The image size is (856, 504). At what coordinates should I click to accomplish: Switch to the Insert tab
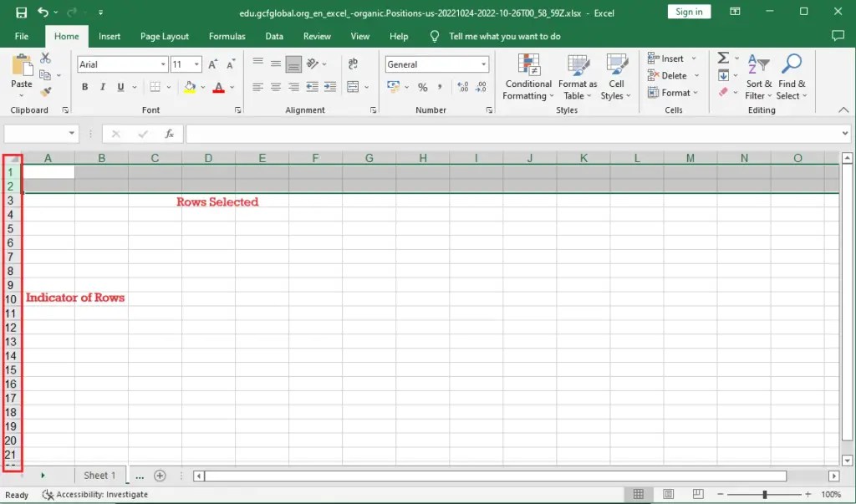tap(110, 36)
